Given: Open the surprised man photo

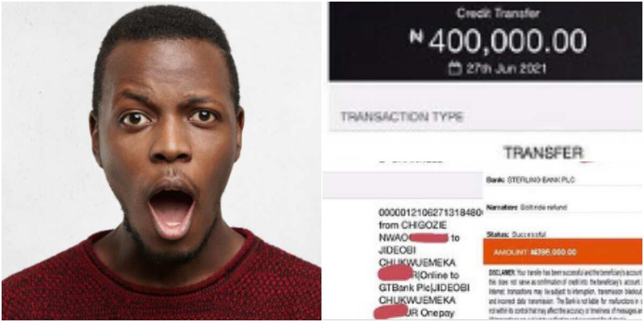Looking at the screenshot, I should [161, 161].
